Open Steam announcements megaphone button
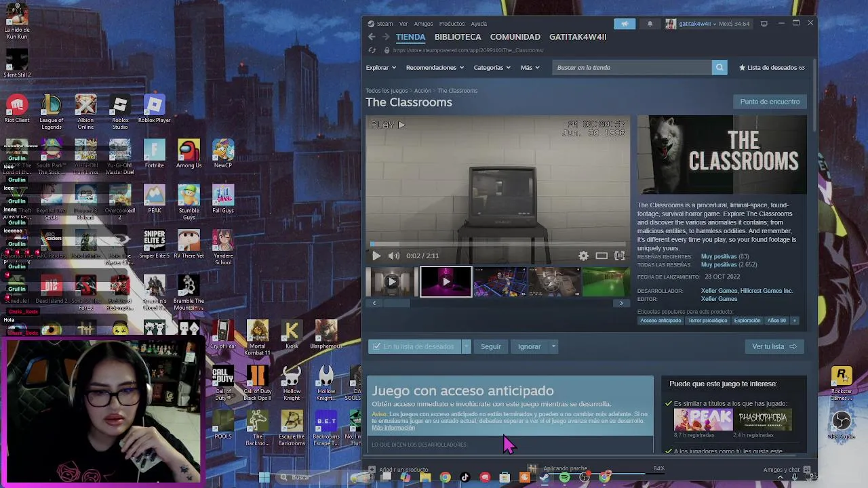The height and width of the screenshot is (488, 868). coord(625,24)
